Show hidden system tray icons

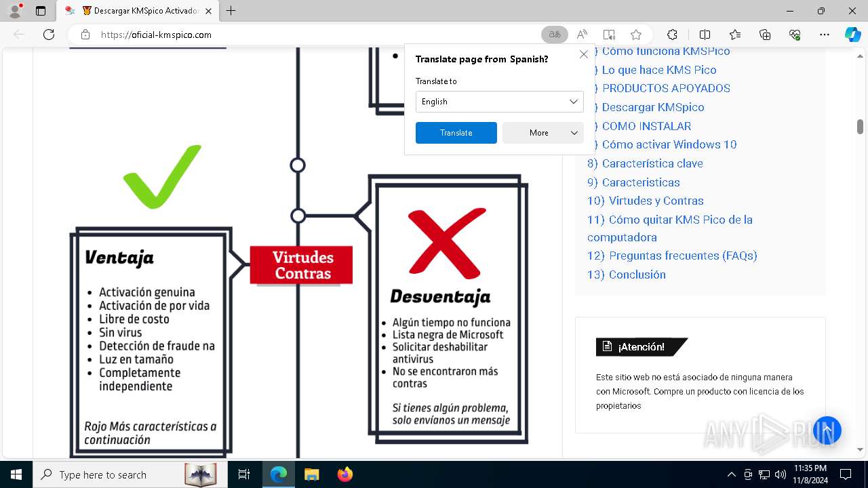(731, 474)
